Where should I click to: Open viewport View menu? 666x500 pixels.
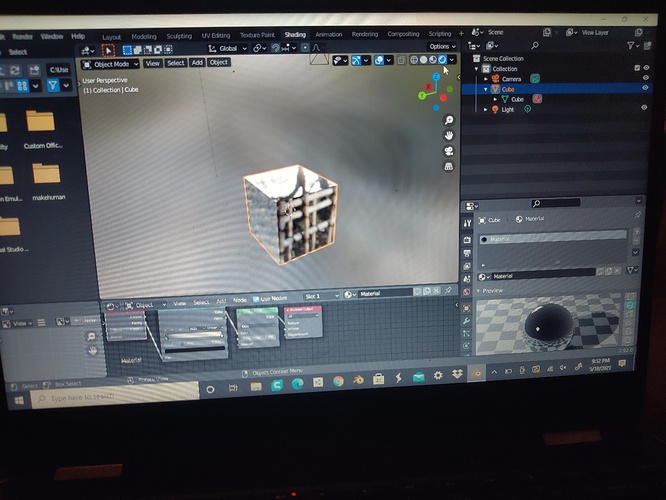(152, 63)
